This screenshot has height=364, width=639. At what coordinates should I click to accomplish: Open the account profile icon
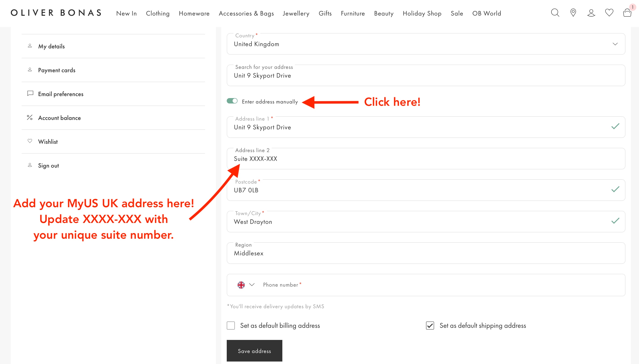pos(591,13)
